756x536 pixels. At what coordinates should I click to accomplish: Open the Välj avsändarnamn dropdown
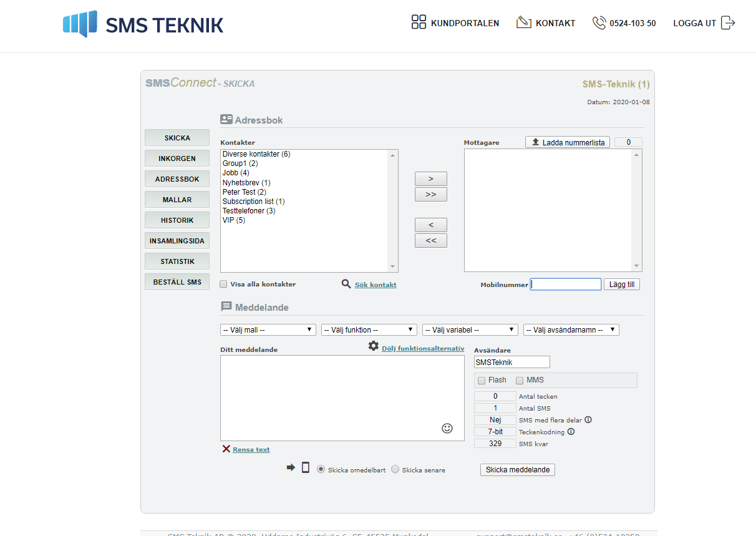pos(571,329)
